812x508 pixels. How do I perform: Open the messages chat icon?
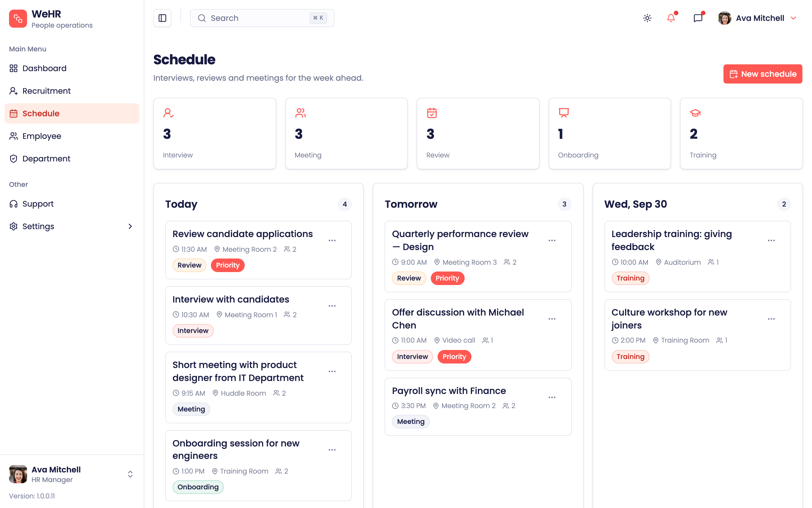698,18
